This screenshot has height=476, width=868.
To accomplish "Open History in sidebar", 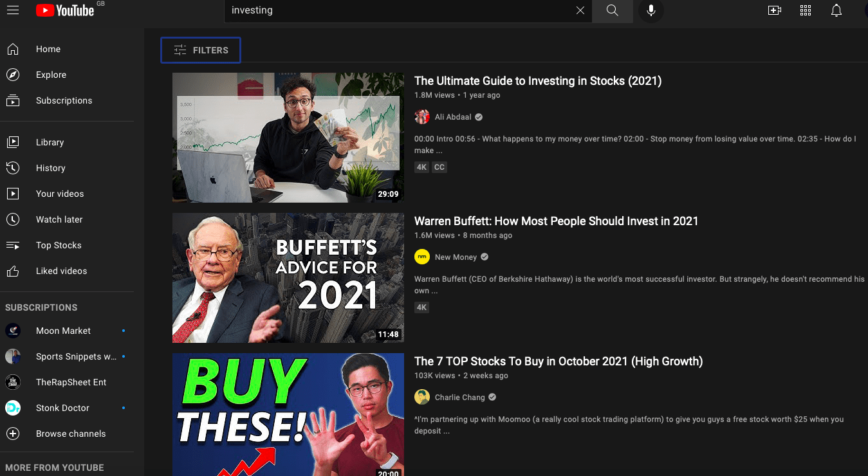I will coord(67,168).
